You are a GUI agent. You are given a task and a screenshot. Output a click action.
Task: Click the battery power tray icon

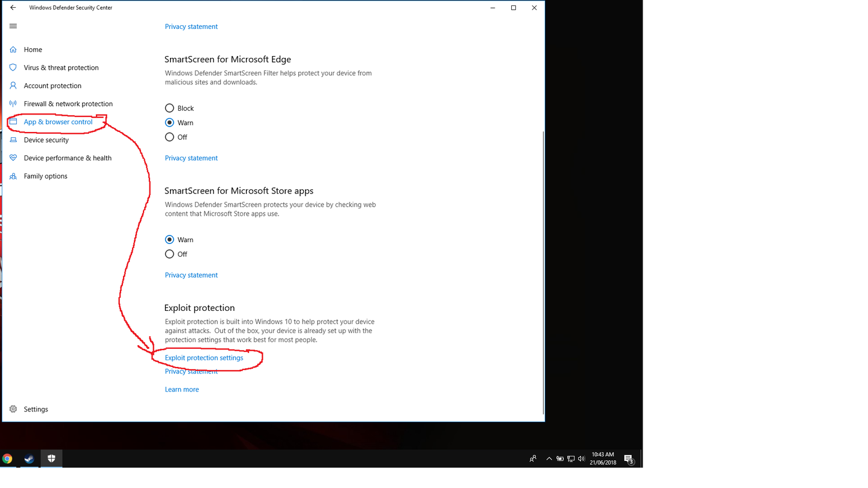[x=560, y=458]
